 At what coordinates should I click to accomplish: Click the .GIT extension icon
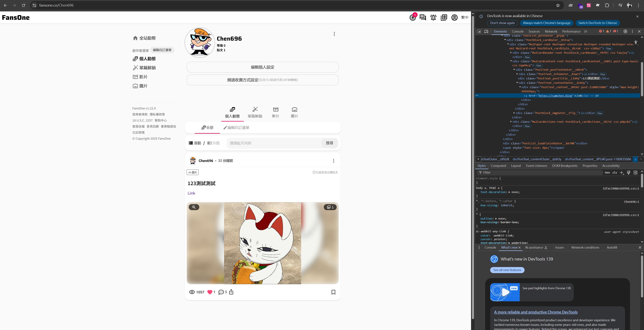571,5
